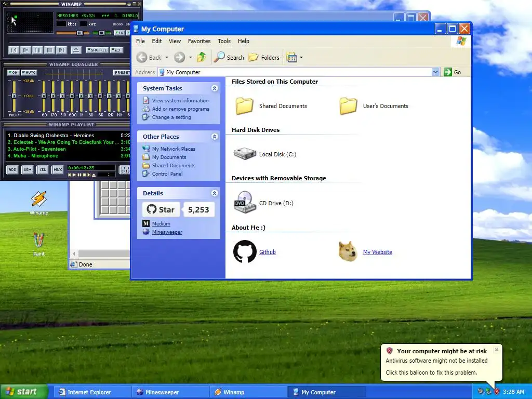The image size is (532, 399).
Task: Click the Winamp eject button
Action: point(76,50)
